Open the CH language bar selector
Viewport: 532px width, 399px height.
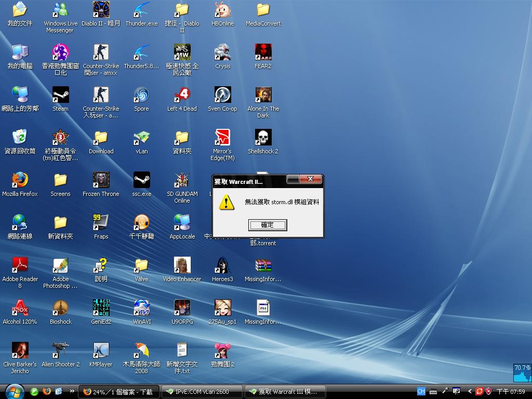(x=421, y=391)
